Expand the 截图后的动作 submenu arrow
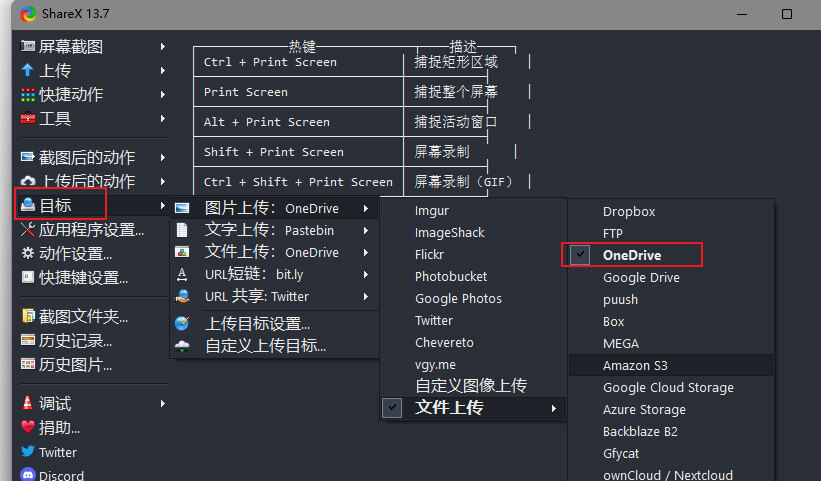 [163, 158]
